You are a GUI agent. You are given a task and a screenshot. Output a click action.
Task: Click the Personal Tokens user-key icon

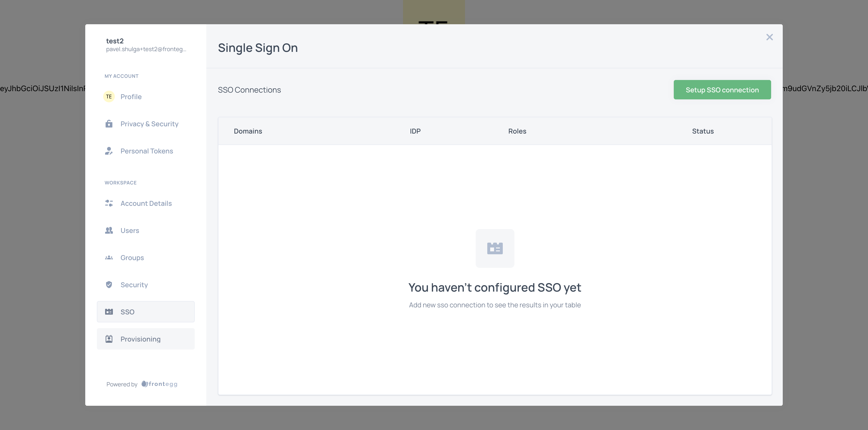(x=109, y=151)
